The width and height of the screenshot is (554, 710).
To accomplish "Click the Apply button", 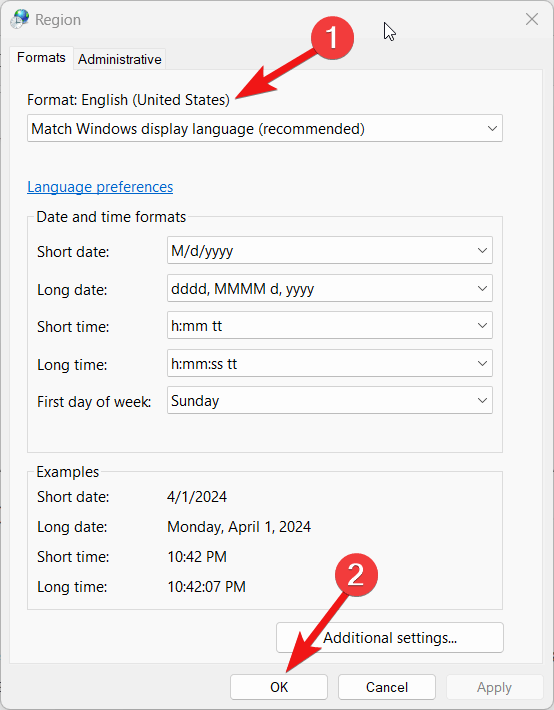I will point(494,687).
